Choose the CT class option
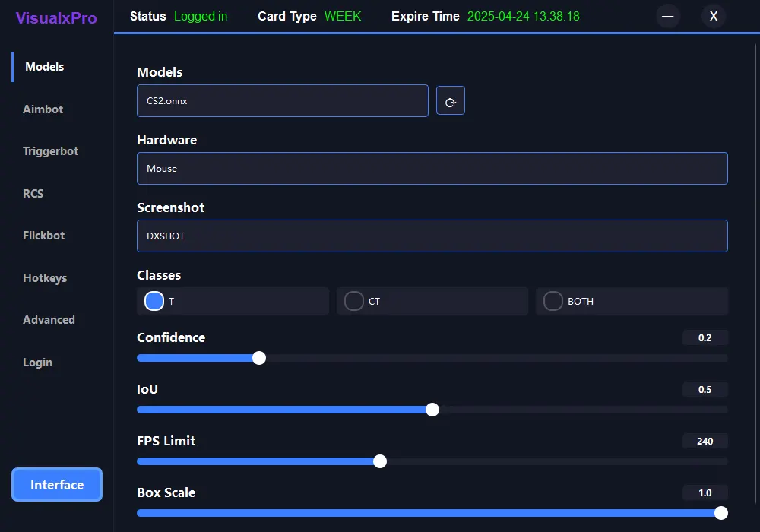This screenshot has height=532, width=760. pos(354,301)
